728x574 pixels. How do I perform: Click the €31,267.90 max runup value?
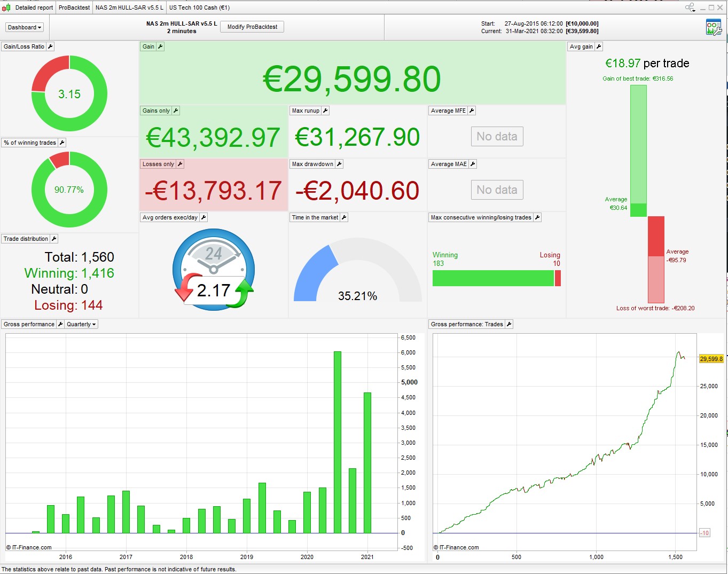click(x=357, y=137)
